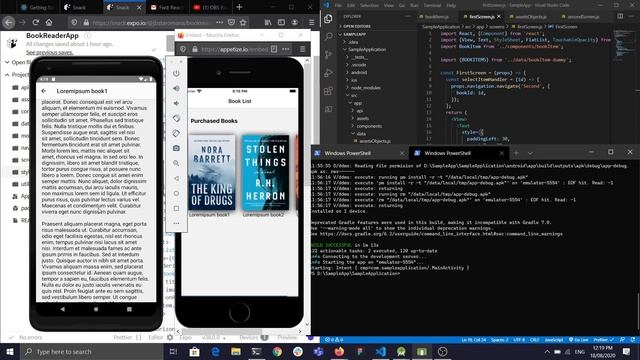Open VS Code Explorer view icon
This screenshot has height=360, width=640.
[x=329, y=18]
